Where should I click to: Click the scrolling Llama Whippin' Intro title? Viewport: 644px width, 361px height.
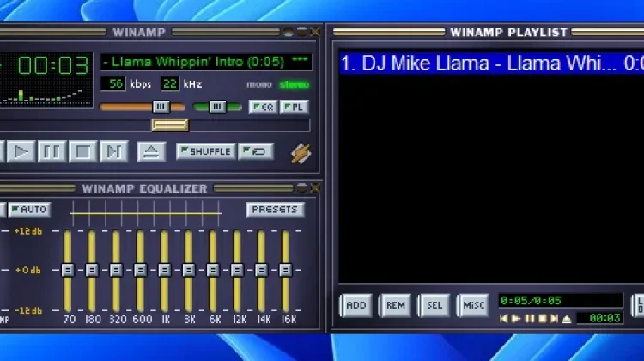pos(206,62)
